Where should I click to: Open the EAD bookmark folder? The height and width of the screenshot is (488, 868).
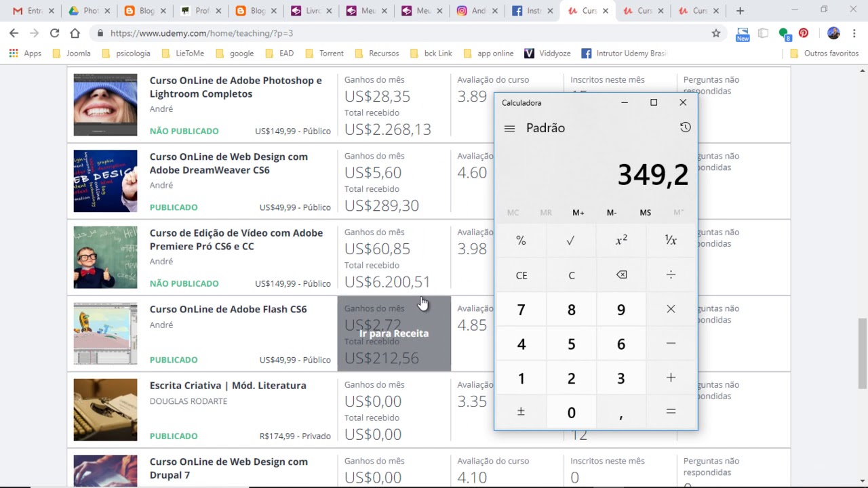(279, 54)
